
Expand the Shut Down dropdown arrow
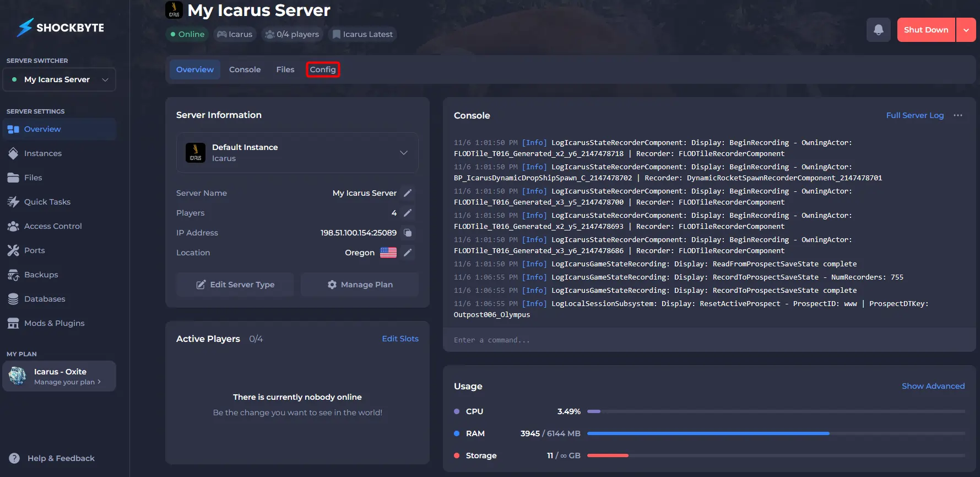pos(966,30)
